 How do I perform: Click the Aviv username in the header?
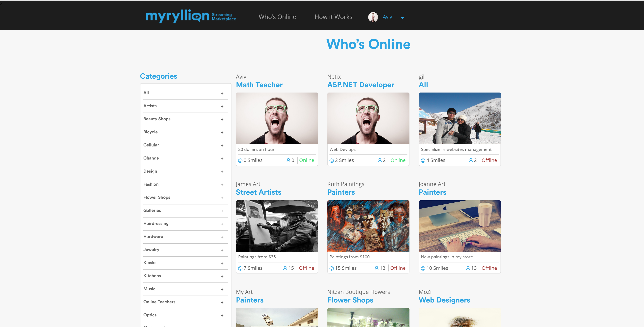point(387,17)
